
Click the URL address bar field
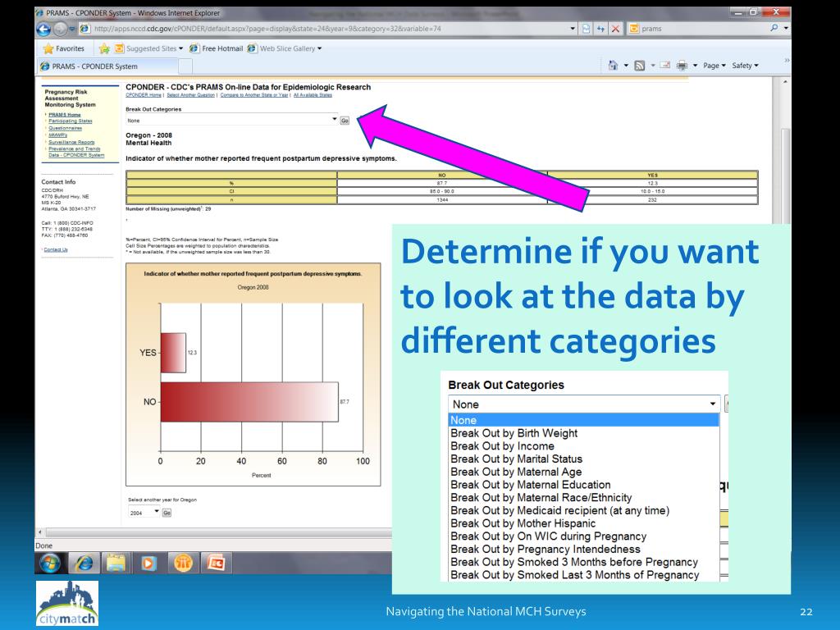pos(324,29)
